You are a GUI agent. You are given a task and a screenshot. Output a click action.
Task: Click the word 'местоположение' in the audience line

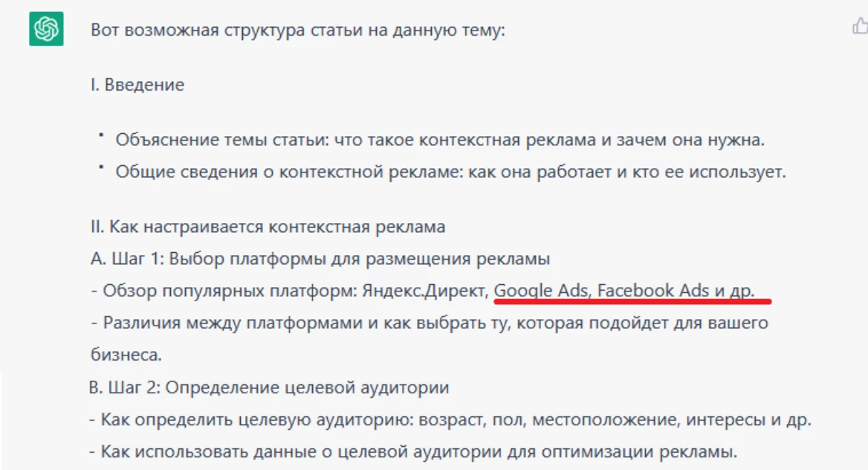[x=609, y=419]
